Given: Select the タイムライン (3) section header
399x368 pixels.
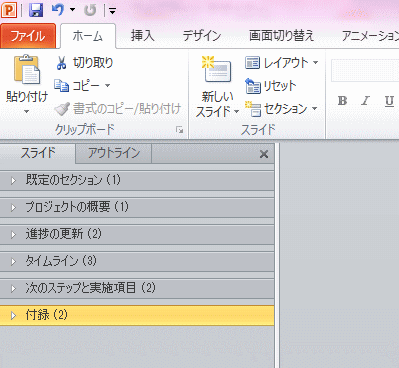Looking at the screenshot, I should click(x=137, y=261).
